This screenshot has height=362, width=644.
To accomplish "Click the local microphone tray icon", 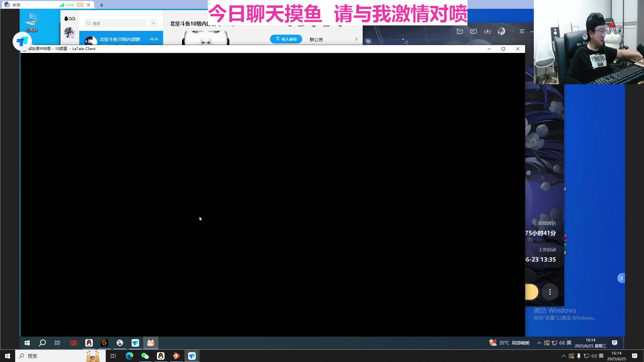I will tap(579, 356).
